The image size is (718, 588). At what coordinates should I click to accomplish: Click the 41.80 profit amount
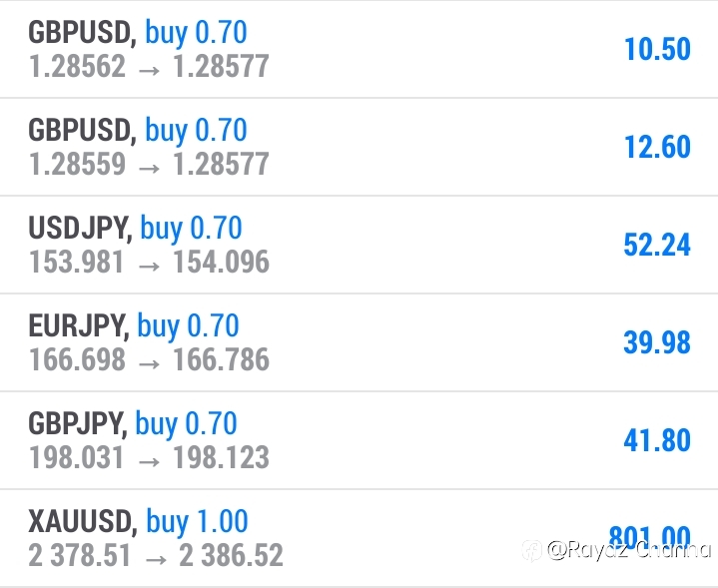click(x=657, y=440)
